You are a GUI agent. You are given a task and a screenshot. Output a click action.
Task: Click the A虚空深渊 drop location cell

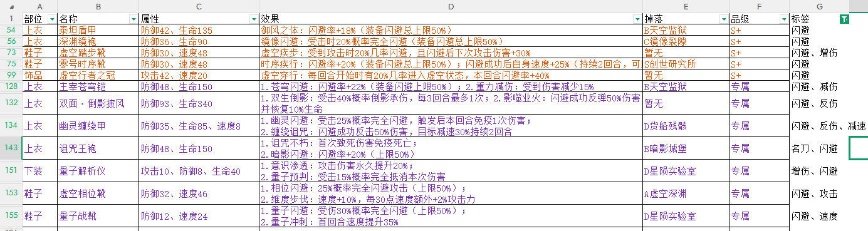686,193
